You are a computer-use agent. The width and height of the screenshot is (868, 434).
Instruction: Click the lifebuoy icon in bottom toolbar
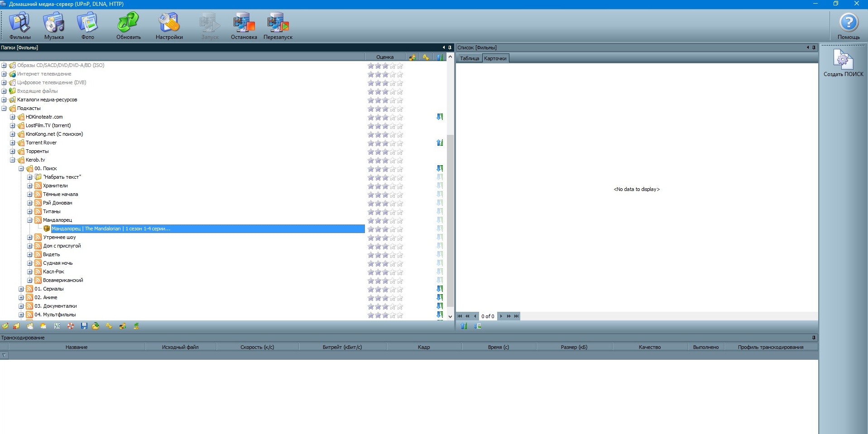[71, 326]
